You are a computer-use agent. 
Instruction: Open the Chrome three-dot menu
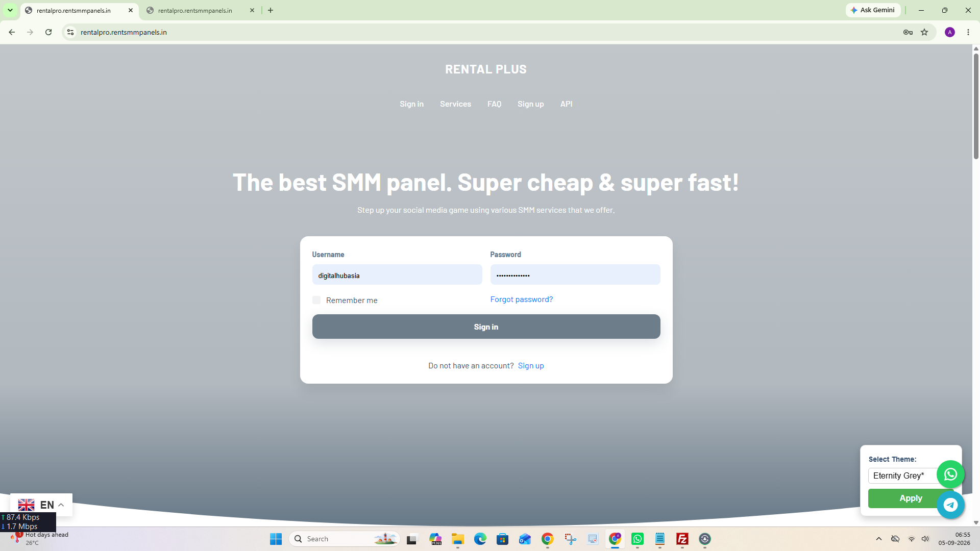pyautogui.click(x=968, y=32)
